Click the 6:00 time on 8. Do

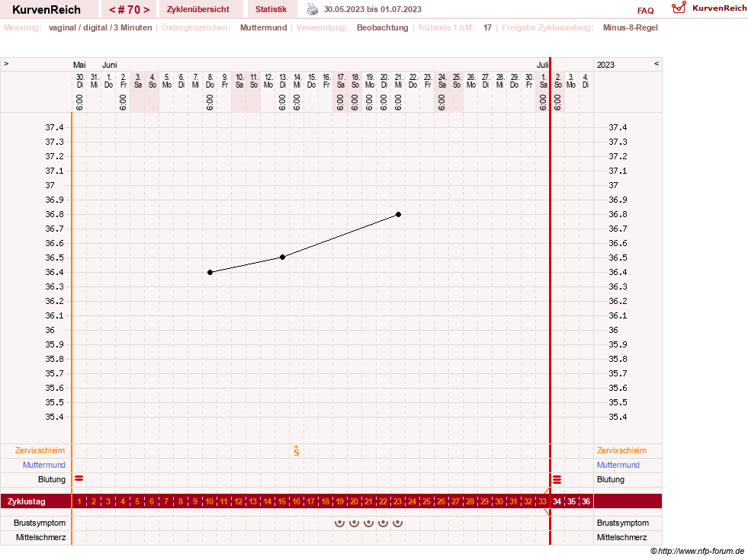coord(210,102)
